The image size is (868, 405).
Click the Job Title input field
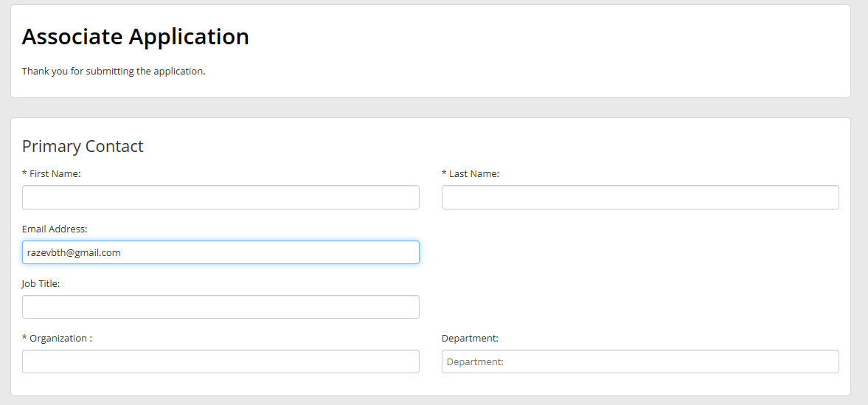point(221,307)
